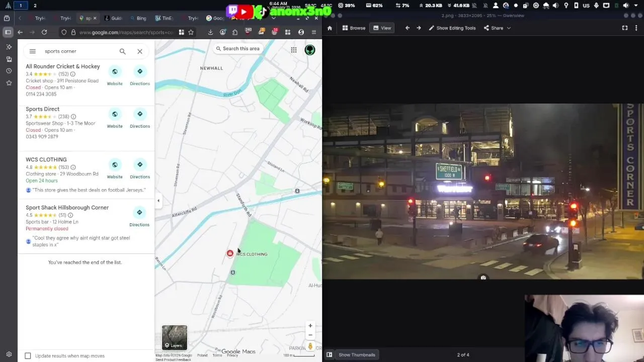Viewport: 644px width, 362px height.
Task: Open Street View pegman control
Action: pyautogui.click(x=310, y=346)
